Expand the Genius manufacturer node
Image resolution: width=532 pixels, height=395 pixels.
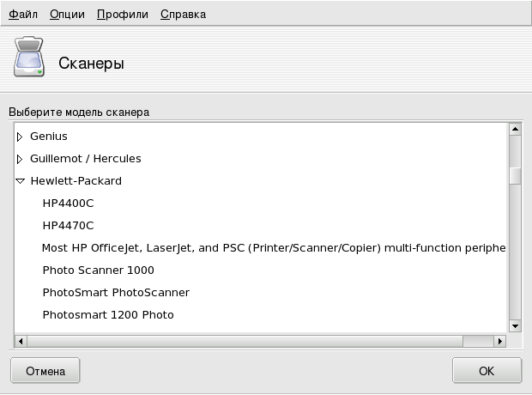tap(20, 137)
